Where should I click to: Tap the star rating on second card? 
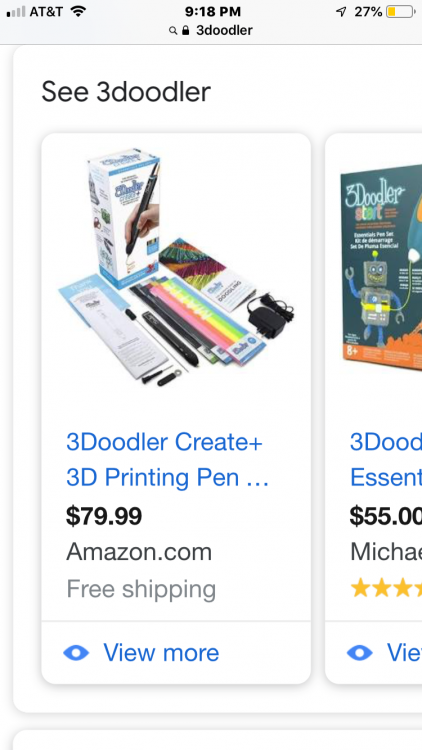pos(386,589)
